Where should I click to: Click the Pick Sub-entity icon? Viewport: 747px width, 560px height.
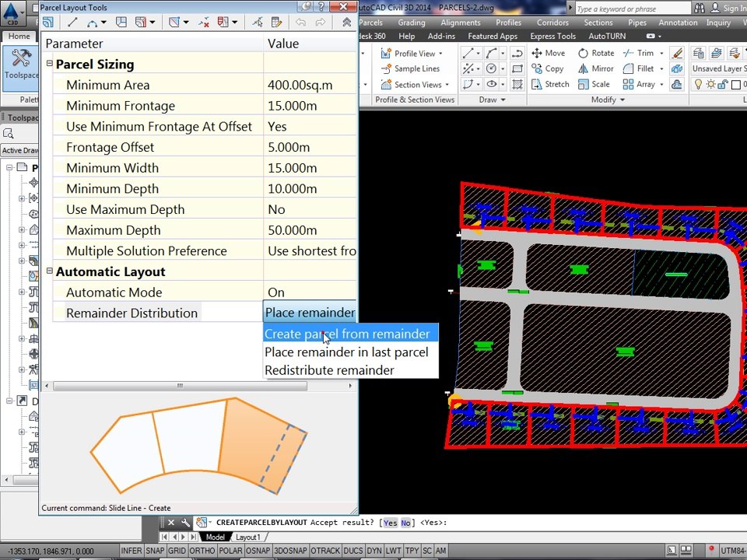[258, 22]
